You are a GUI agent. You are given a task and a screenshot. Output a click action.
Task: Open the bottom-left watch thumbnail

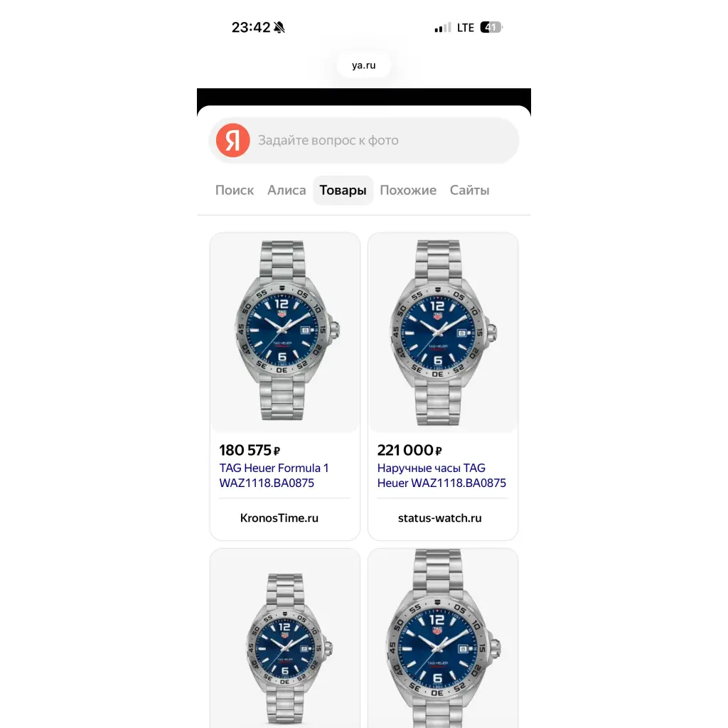click(x=284, y=638)
